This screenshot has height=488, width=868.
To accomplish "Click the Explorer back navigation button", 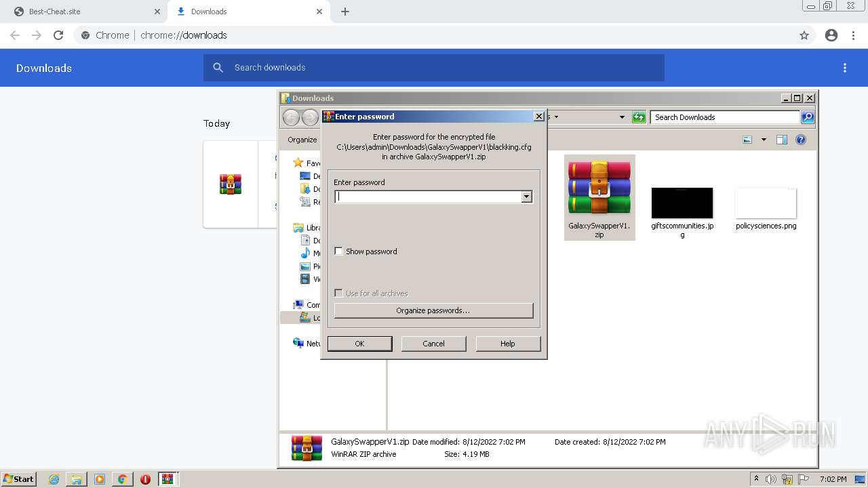I will pyautogui.click(x=291, y=117).
